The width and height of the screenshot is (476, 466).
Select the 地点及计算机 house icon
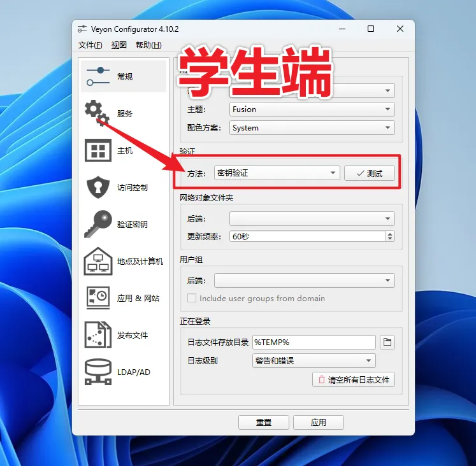pyautogui.click(x=97, y=261)
